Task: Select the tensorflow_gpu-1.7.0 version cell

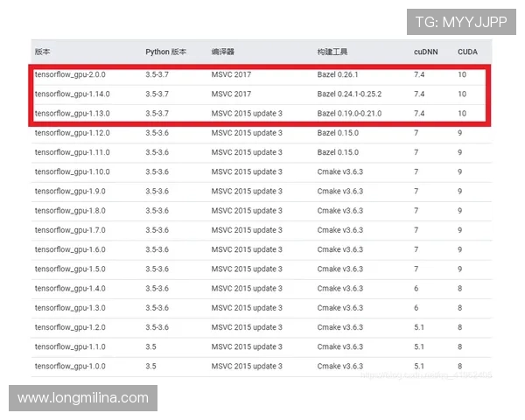Action: [70, 230]
